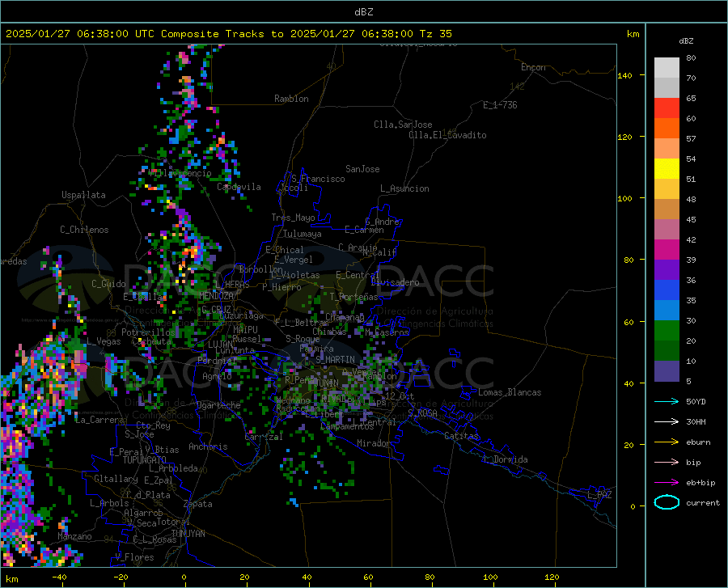Click the 'dBZ' title at top center
This screenshot has height=588, width=728.
click(x=363, y=12)
